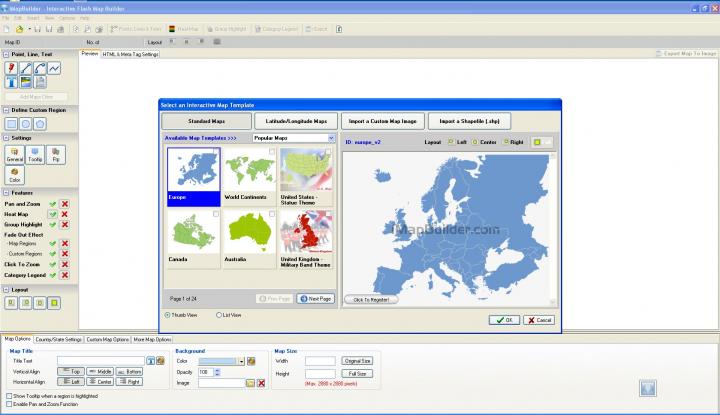Open the Popular Maps dropdown
This screenshot has height=415, width=720.
(x=329, y=138)
